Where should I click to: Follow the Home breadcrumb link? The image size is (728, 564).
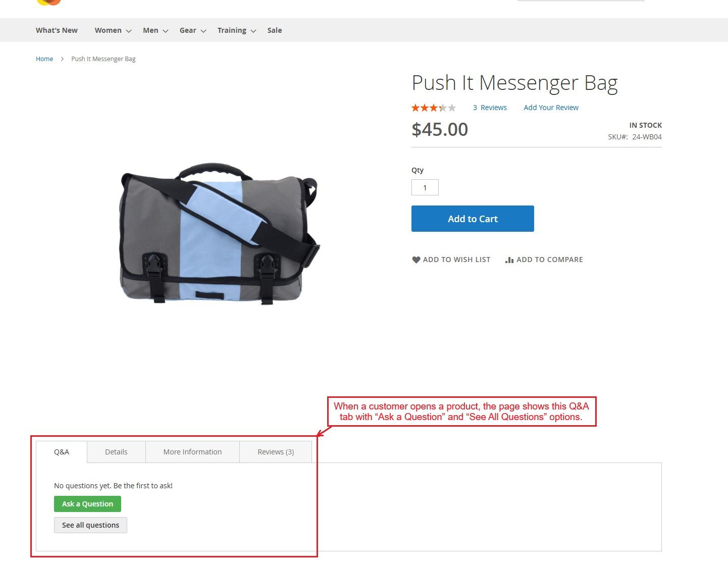tap(44, 59)
